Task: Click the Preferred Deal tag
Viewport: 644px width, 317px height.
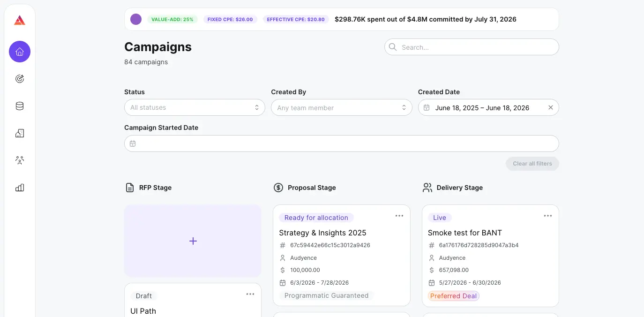Action: [454, 296]
